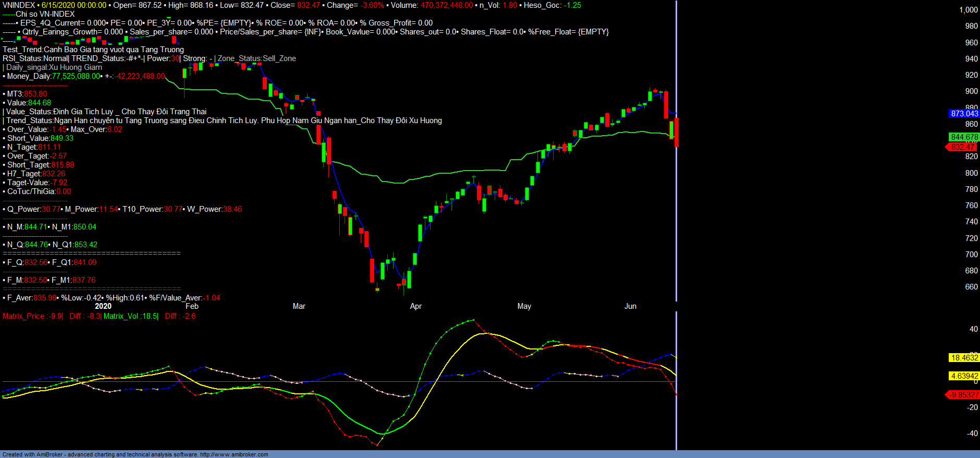Image resolution: width=980 pixels, height=458 pixels.
Task: Select the green 844.678 value tag
Action: click(964, 137)
